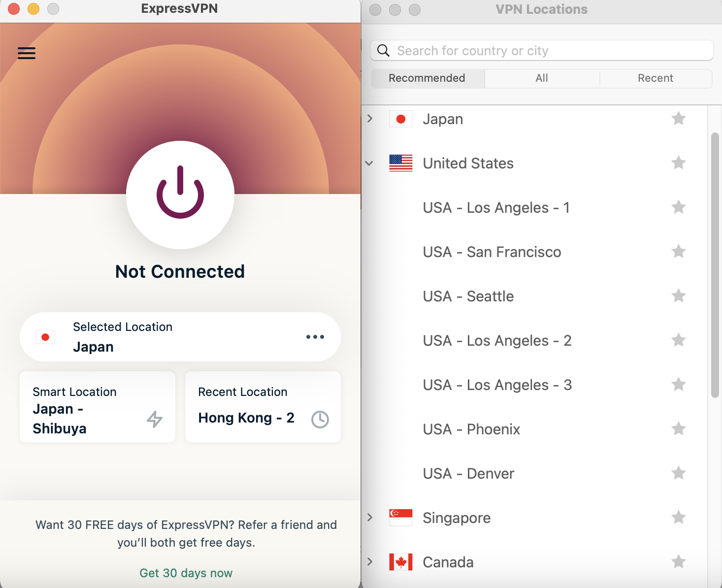The image size is (722, 588).
Task: Favorite United States with its star
Action: 679,163
